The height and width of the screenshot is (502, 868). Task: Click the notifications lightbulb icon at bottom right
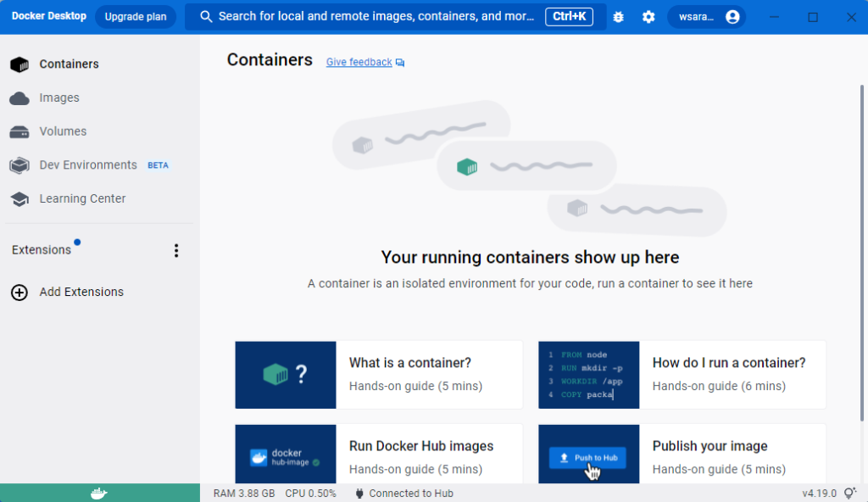coord(849,494)
